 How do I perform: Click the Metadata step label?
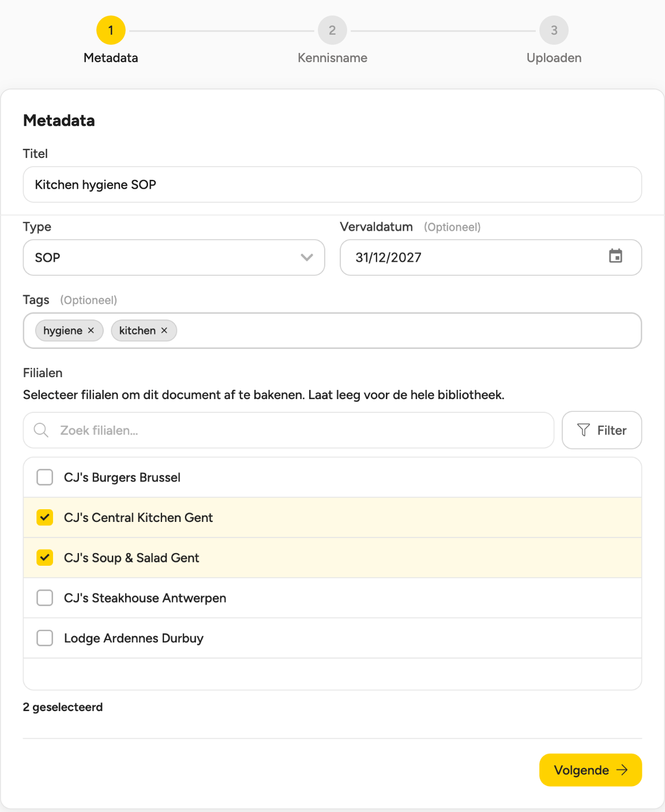click(x=111, y=58)
